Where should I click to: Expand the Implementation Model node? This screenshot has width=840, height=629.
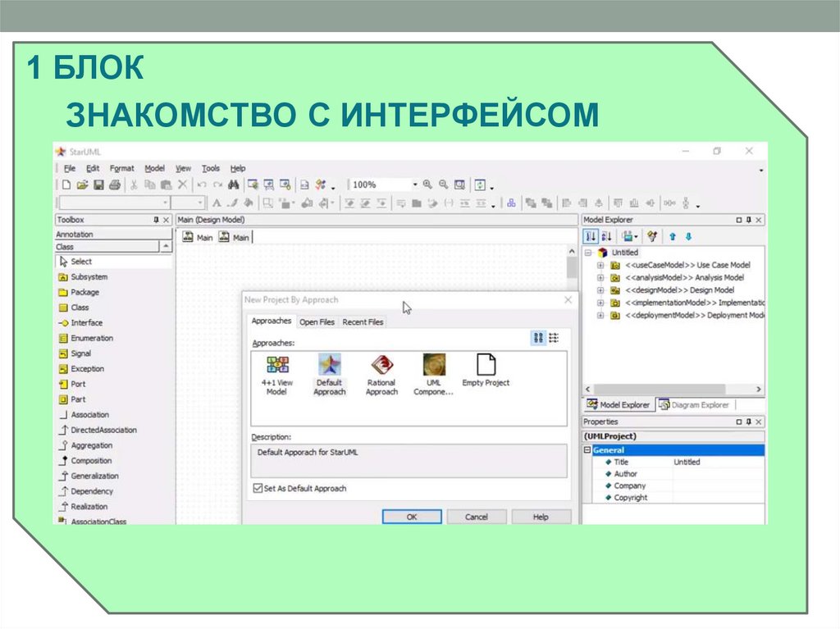(600, 303)
